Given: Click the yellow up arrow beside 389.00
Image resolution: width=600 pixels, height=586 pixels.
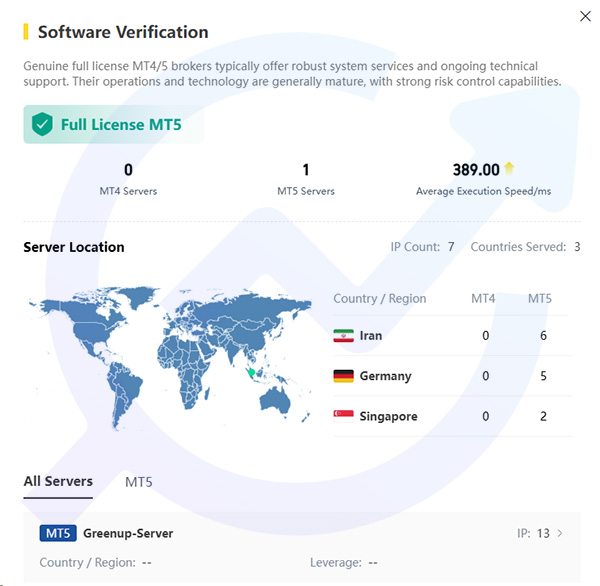Looking at the screenshot, I should click(509, 168).
